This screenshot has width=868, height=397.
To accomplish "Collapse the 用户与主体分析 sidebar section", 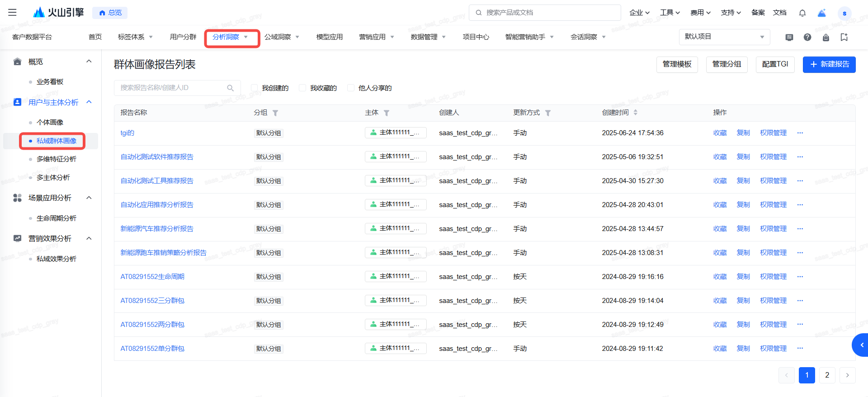I will pos(89,102).
